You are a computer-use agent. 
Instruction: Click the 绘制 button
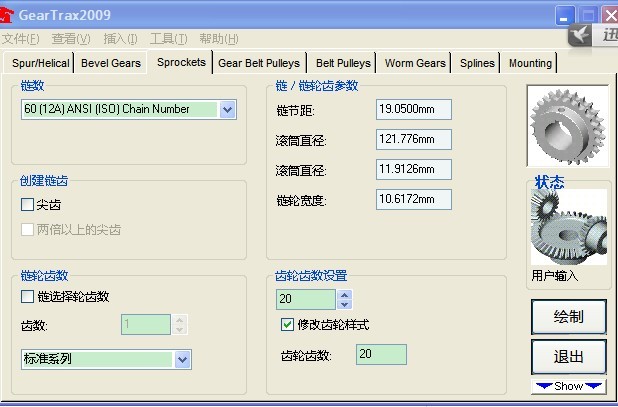(568, 317)
